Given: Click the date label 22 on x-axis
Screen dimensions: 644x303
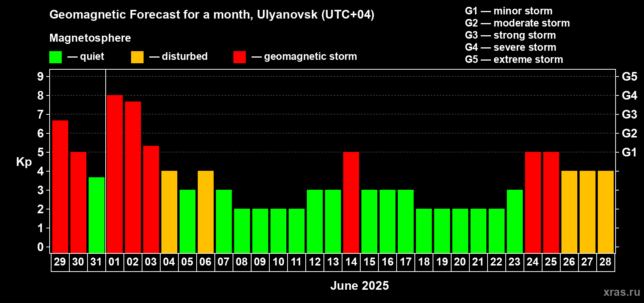Looking at the screenshot, I should coord(496,262).
